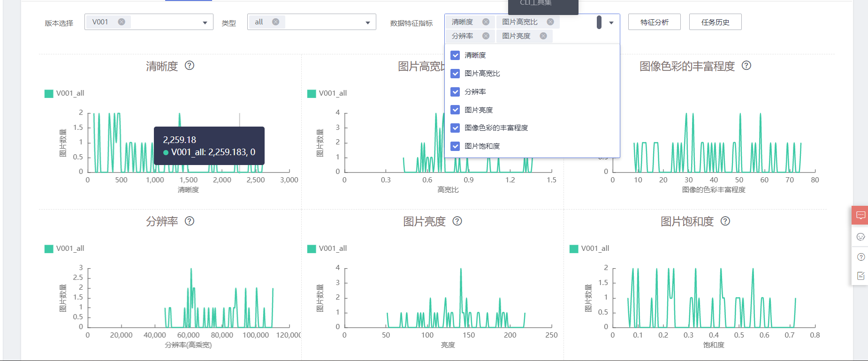The width and height of the screenshot is (868, 361).
Task: Open the red feedback chat icon
Action: [x=860, y=215]
